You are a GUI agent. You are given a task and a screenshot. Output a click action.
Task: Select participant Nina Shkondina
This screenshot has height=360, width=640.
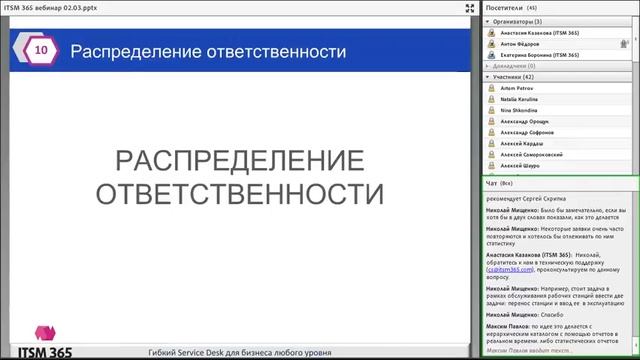(x=519, y=110)
